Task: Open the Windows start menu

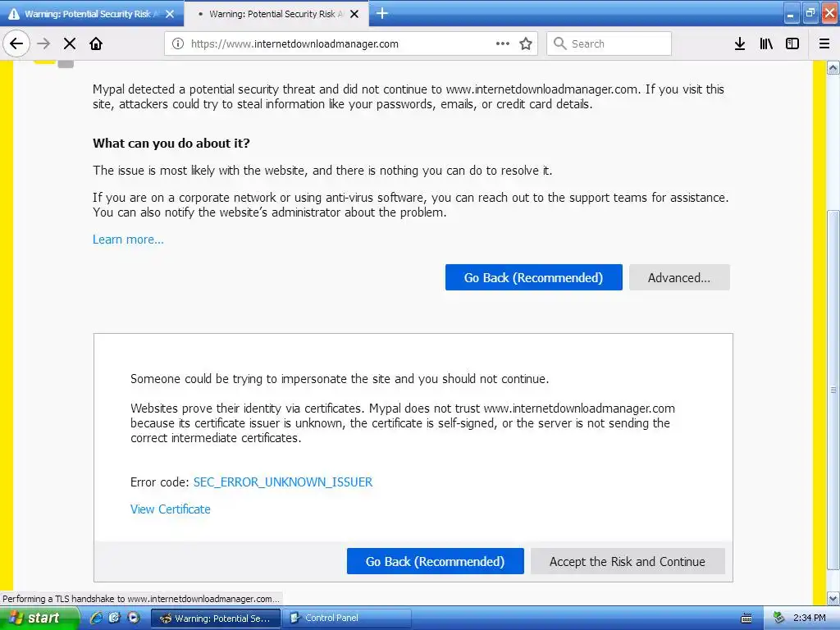Action: point(39,618)
